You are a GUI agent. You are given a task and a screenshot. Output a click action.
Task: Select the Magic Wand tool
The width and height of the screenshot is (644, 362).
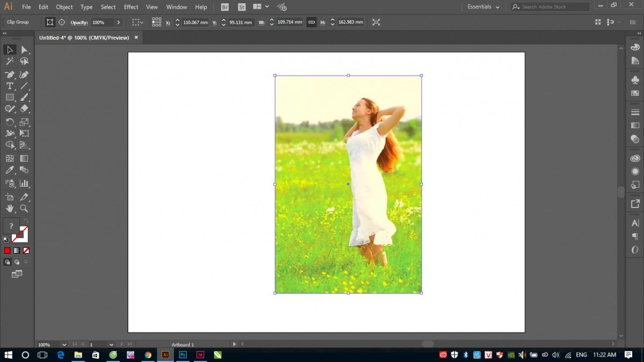10,62
